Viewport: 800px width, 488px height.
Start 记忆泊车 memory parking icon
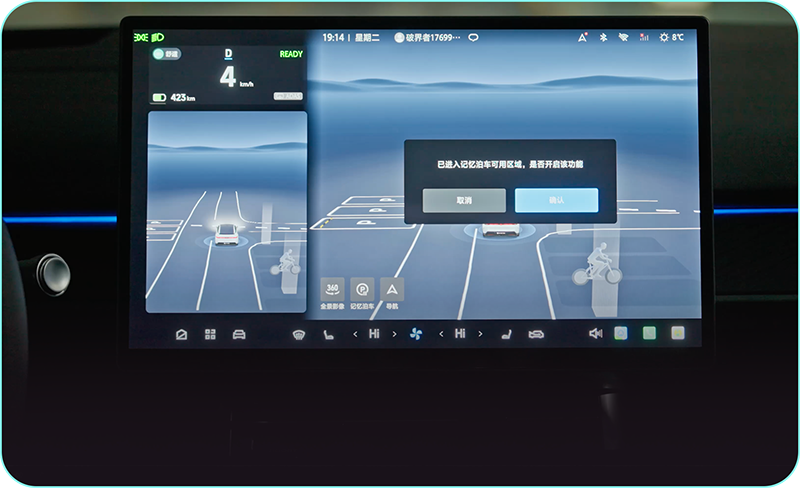pos(362,289)
